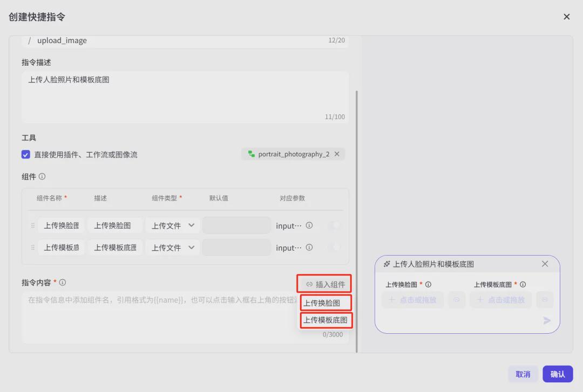Click the magic wand icon in preview card header

pos(387,264)
